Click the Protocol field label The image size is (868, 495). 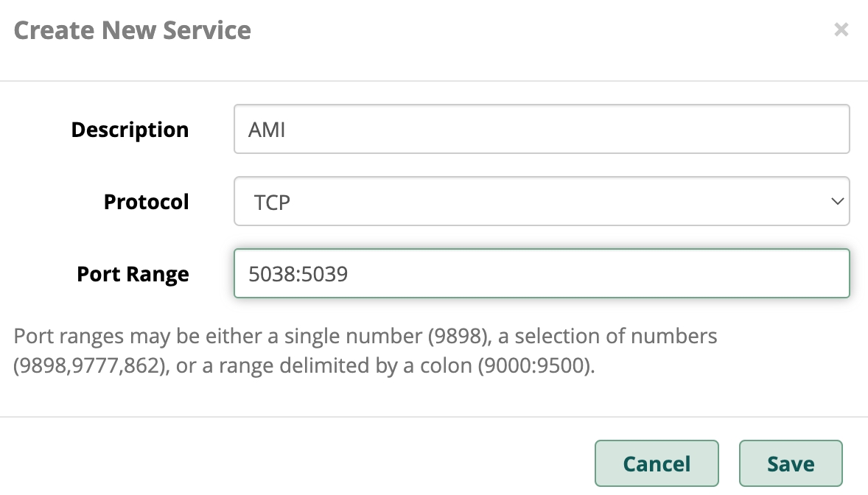[x=146, y=202]
